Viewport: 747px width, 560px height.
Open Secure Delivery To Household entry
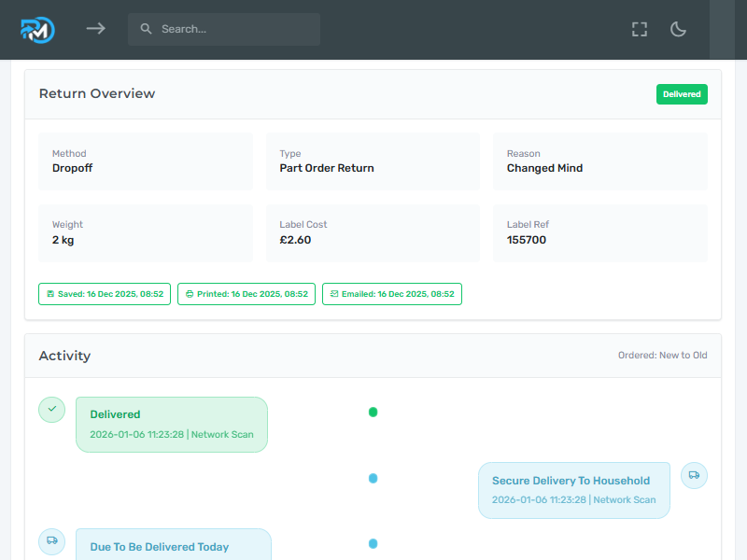[573, 490]
